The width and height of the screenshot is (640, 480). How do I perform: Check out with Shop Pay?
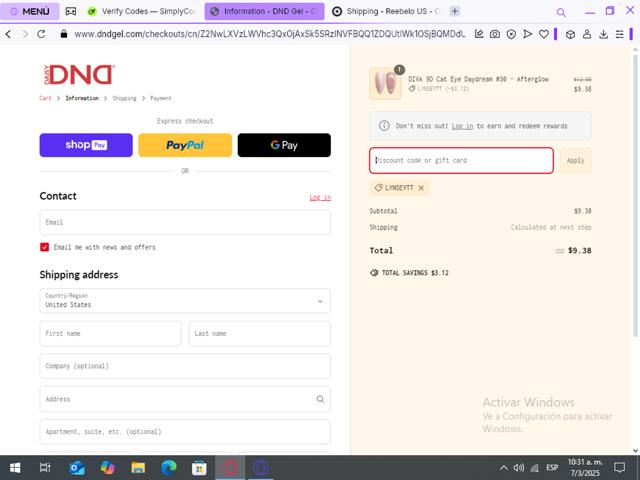[x=86, y=145]
